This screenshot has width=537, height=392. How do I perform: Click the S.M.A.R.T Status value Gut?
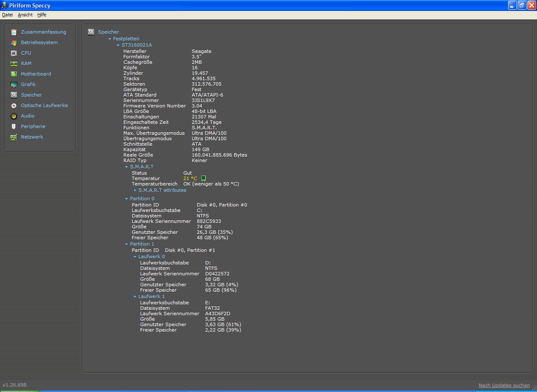pyautogui.click(x=188, y=173)
